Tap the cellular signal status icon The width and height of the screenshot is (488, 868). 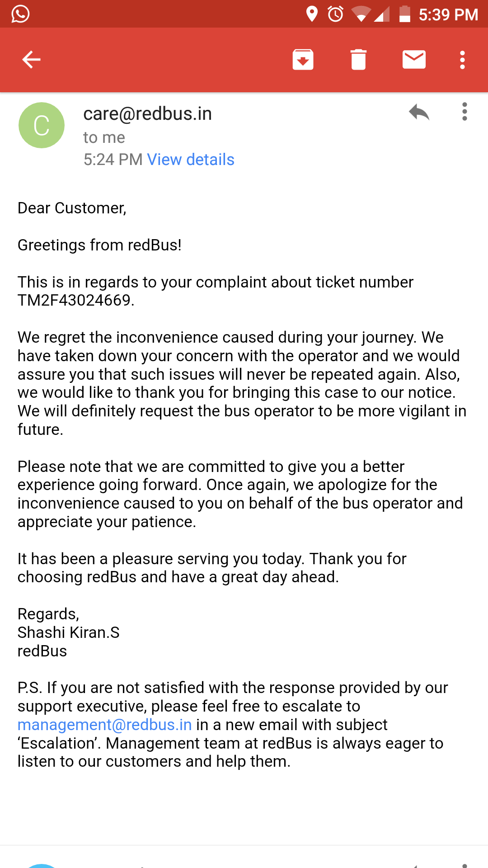point(382,15)
